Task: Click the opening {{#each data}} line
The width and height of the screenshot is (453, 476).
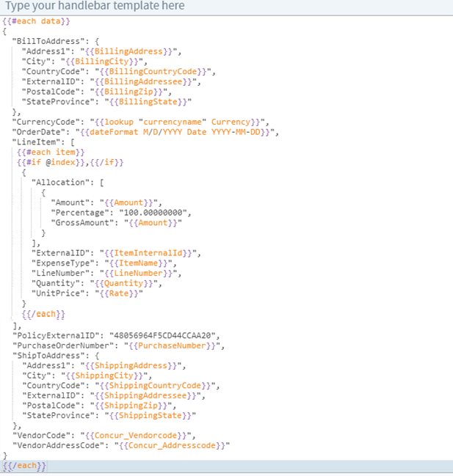Action: click(36, 21)
